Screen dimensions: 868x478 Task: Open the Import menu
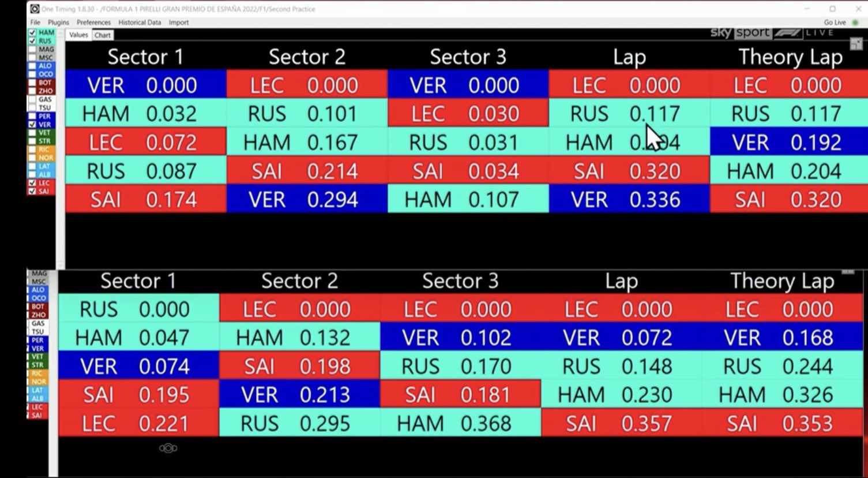(179, 23)
